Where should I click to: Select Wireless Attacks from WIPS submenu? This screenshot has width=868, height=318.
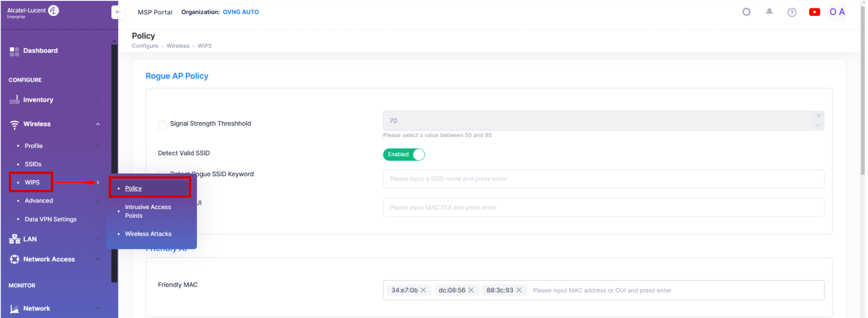coord(148,234)
